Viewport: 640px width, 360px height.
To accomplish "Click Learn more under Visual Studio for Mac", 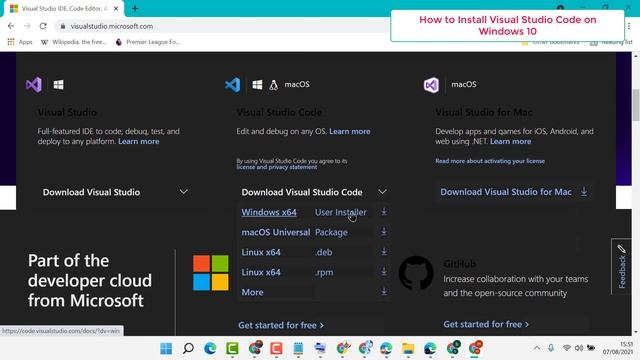I will [511, 141].
